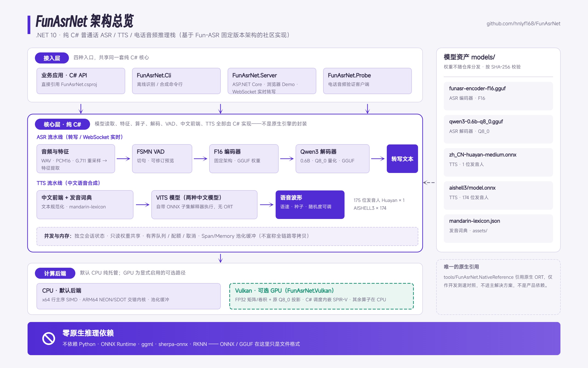Image resolution: width=588 pixels, height=368 pixels.
Task: Click the 核心层 · 纯 C# pill label
Action: tap(62, 124)
